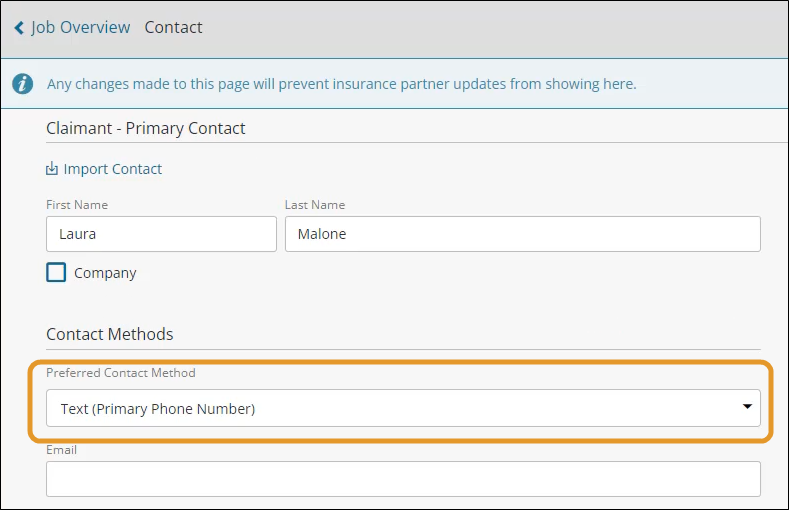Click the Contact Methods section heading
Viewport: 789px width, 510px height.
110,334
